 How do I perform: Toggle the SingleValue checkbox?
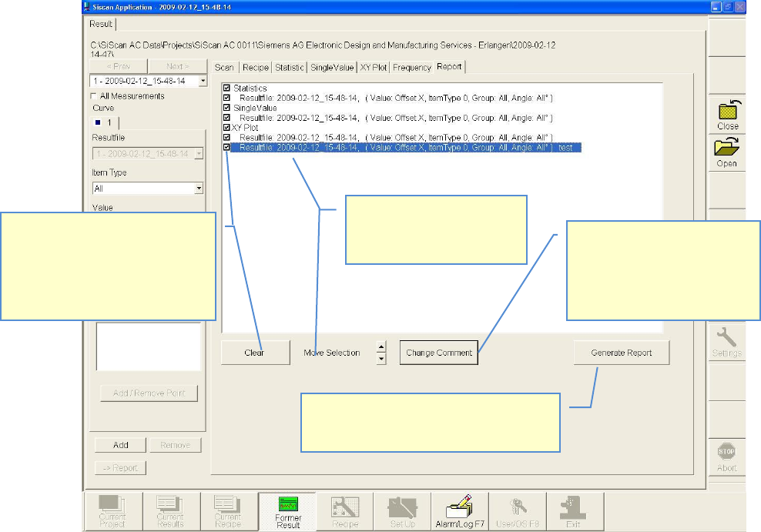click(226, 108)
